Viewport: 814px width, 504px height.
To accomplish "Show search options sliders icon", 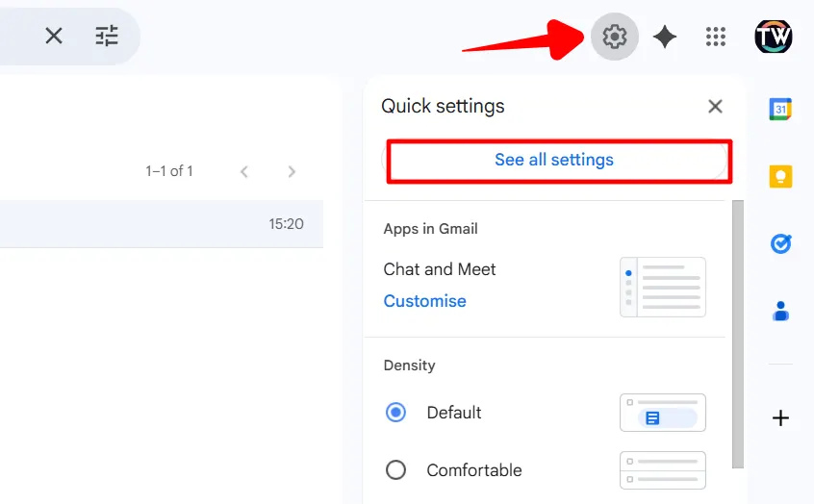I will (x=107, y=37).
